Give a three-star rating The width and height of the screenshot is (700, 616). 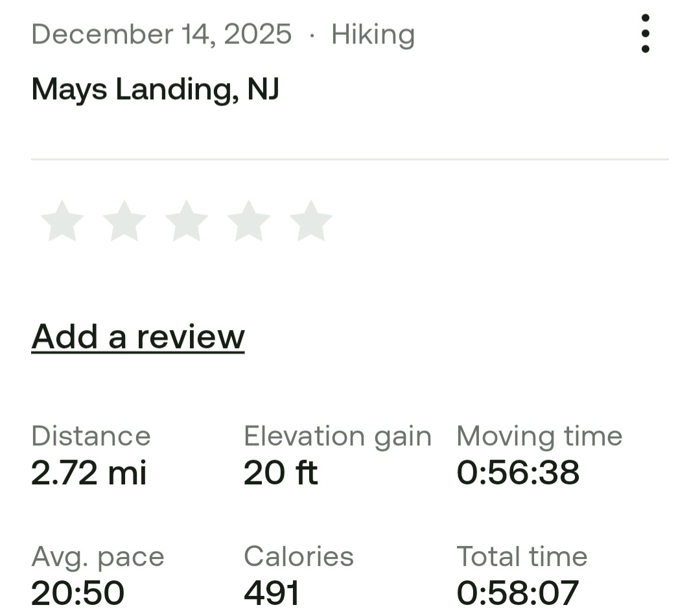187,222
